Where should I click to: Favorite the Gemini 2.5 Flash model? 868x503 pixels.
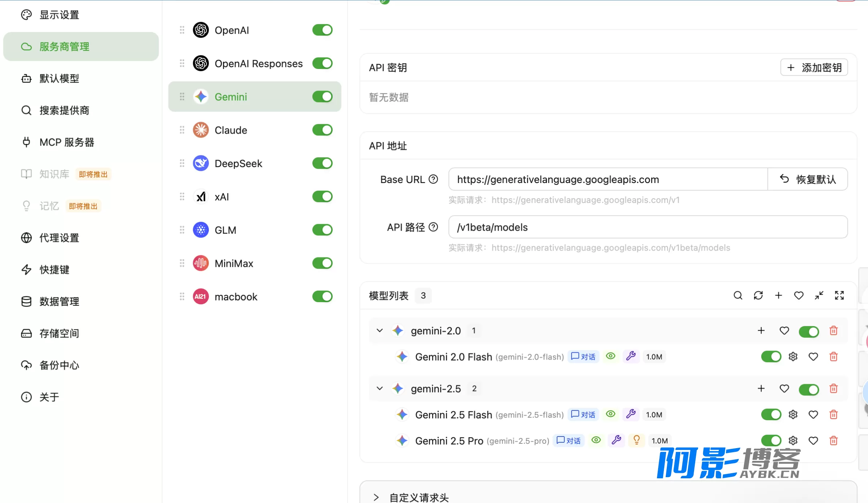pyautogui.click(x=813, y=414)
